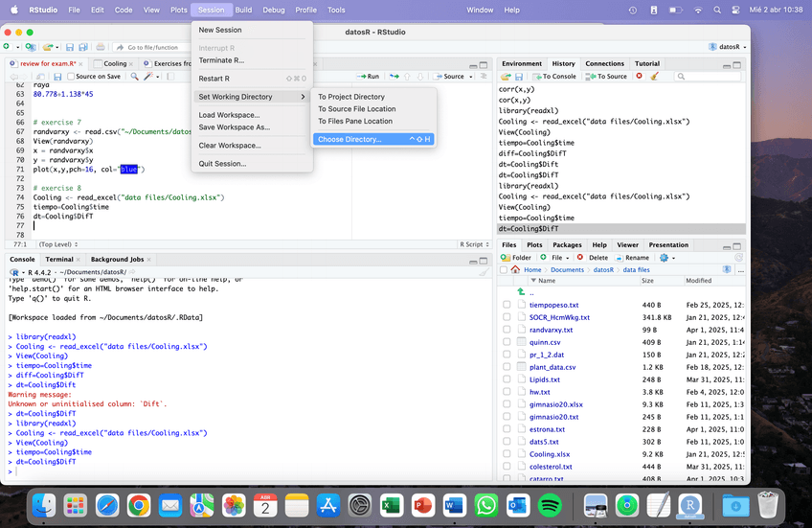This screenshot has height=528, width=812.
Task: Click the red remove-entries icon in History
Action: click(640, 76)
